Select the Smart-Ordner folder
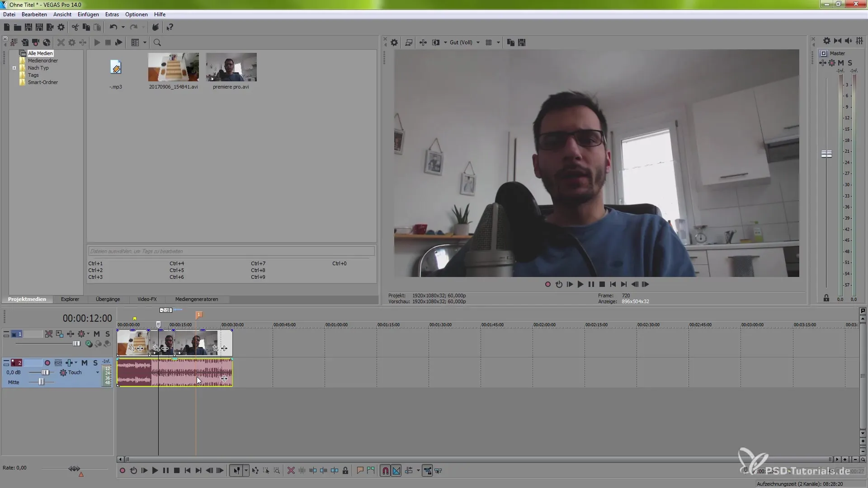Image resolution: width=868 pixels, height=488 pixels. pos(43,82)
